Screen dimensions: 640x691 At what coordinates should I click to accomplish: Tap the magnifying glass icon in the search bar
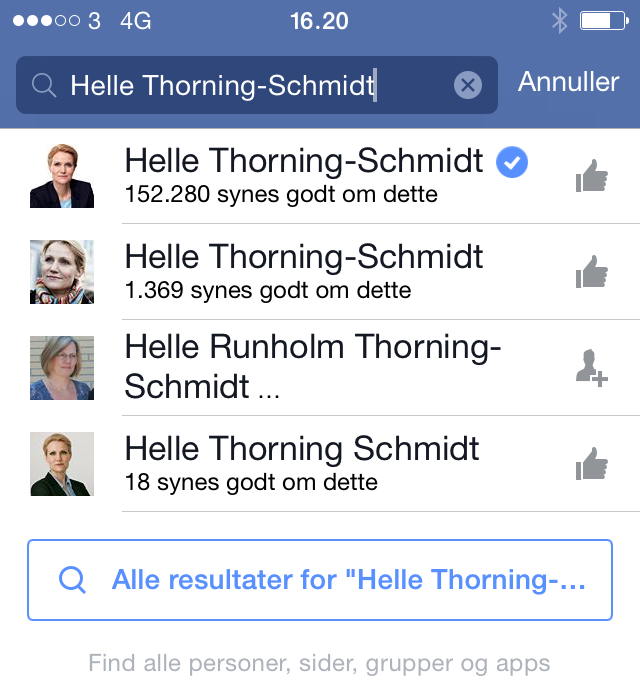point(44,85)
